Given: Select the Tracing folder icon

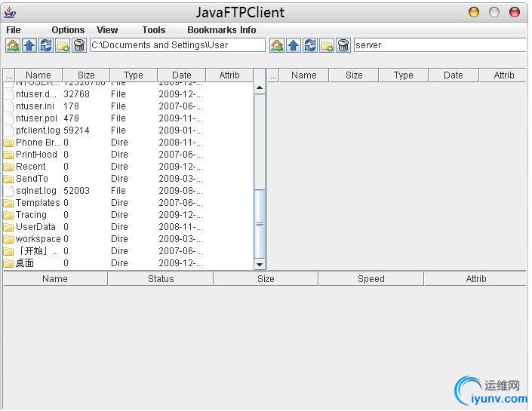Looking at the screenshot, I should [8, 215].
